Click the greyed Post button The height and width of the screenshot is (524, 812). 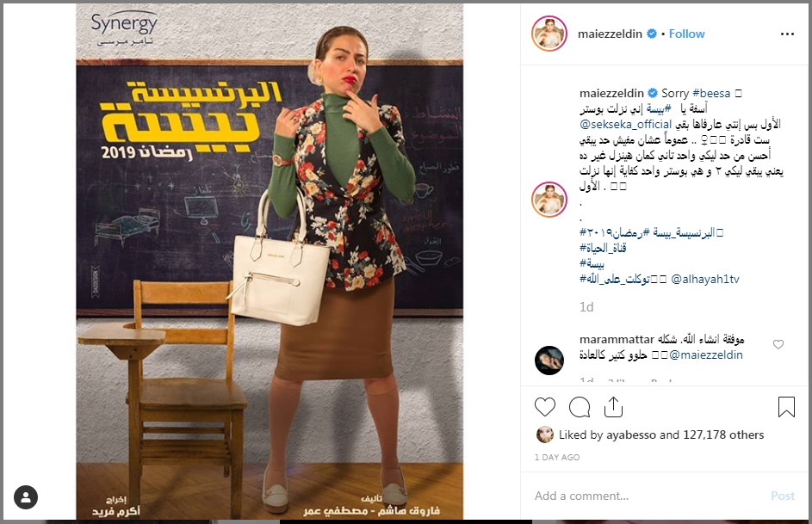pos(783,496)
